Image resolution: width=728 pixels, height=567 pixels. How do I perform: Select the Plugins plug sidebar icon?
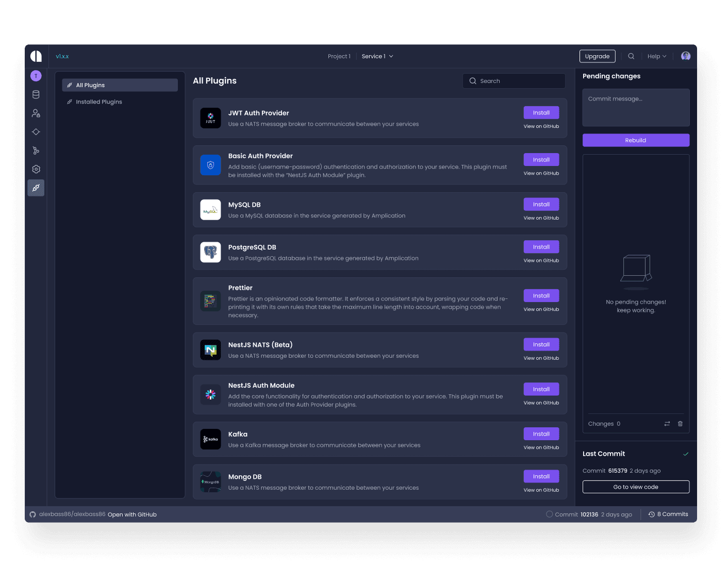coord(36,188)
